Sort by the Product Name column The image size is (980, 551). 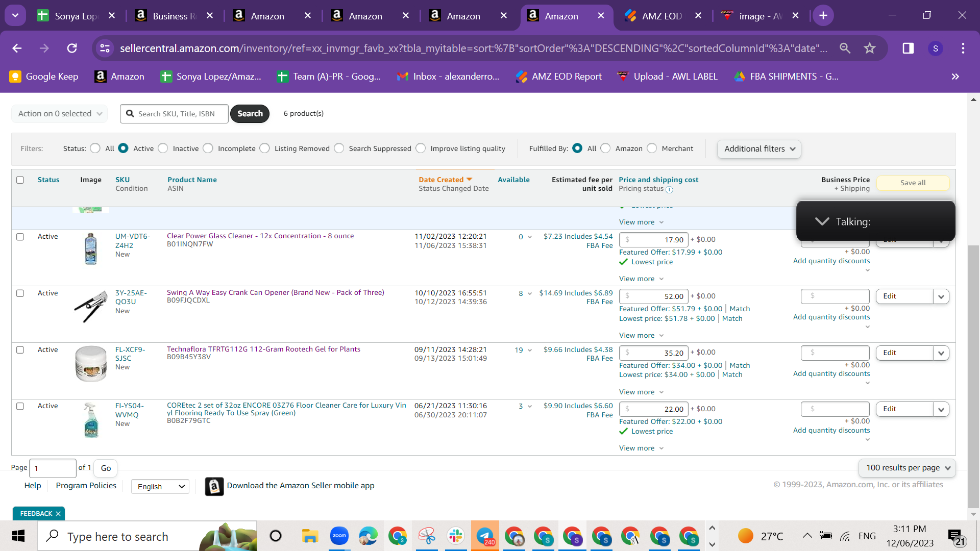192,180
